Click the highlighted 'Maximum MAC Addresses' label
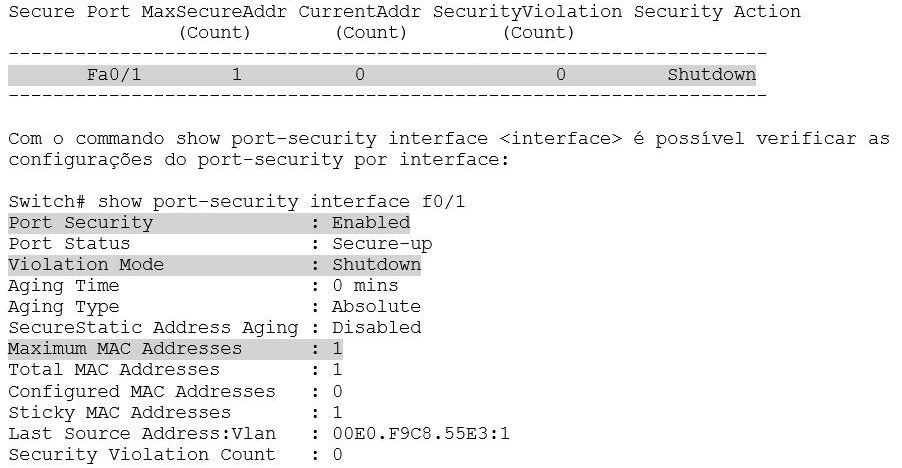This screenshot has height=468, width=902. [x=125, y=349]
